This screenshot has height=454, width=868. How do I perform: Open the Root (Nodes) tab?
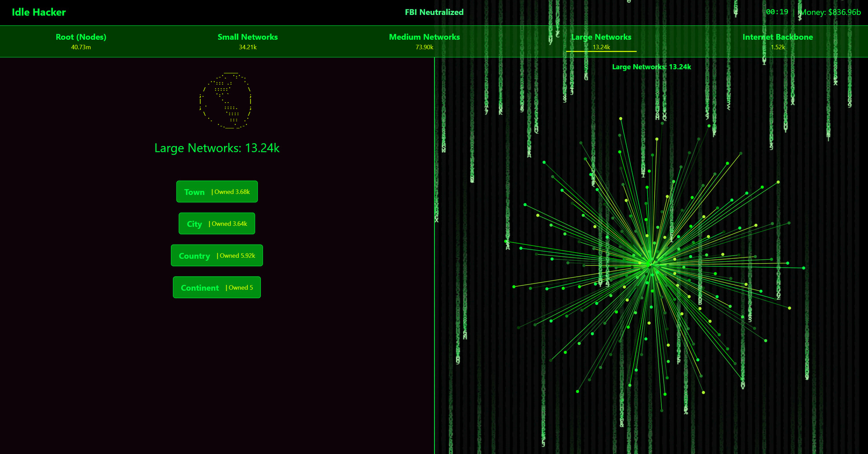(81, 41)
